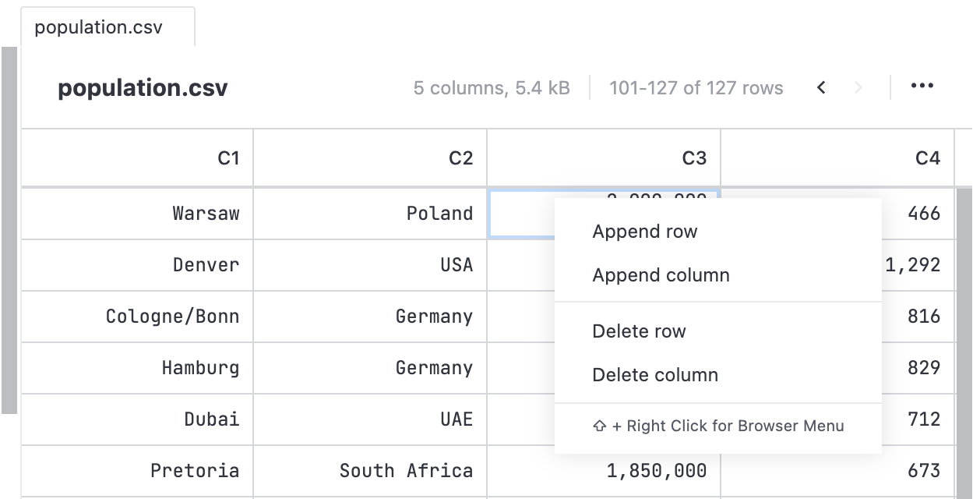Click the next page chevron
Image resolution: width=980 pixels, height=499 pixels.
coord(858,87)
